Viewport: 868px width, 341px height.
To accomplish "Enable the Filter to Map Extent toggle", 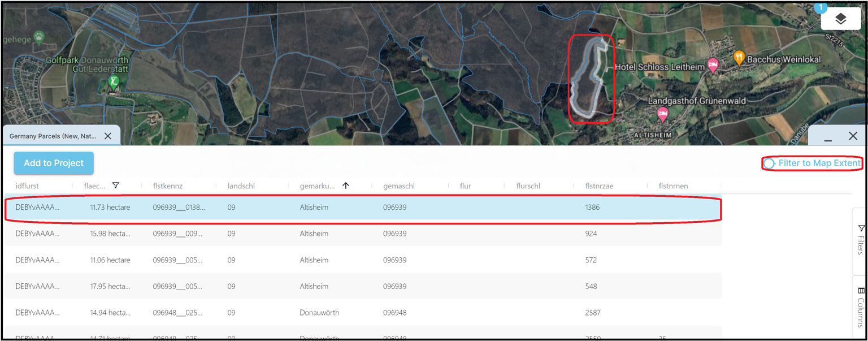I will (771, 163).
